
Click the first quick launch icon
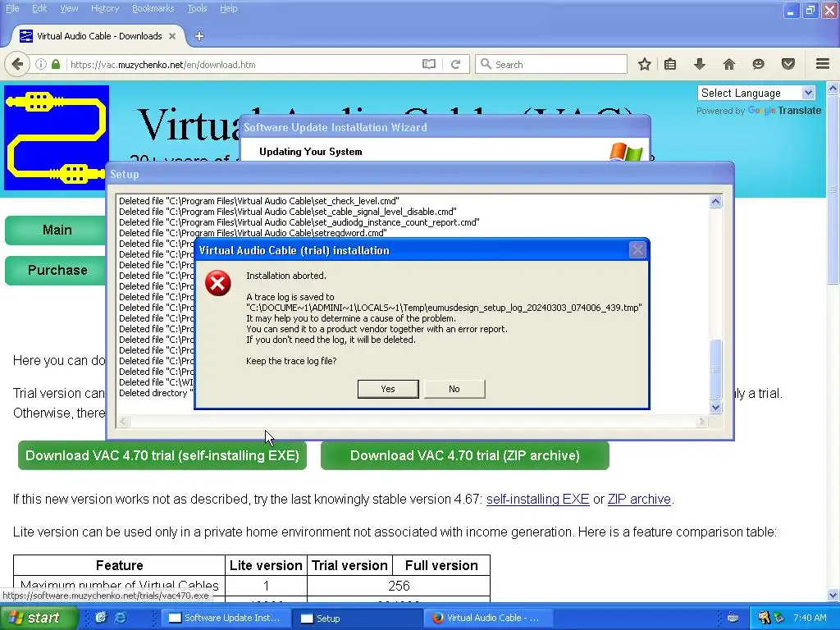pos(100,618)
